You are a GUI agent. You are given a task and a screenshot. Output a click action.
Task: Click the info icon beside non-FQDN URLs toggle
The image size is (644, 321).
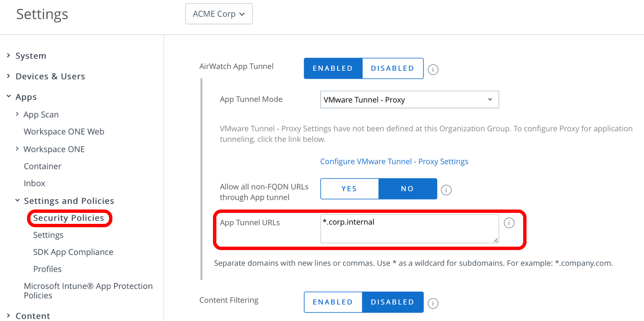point(446,190)
